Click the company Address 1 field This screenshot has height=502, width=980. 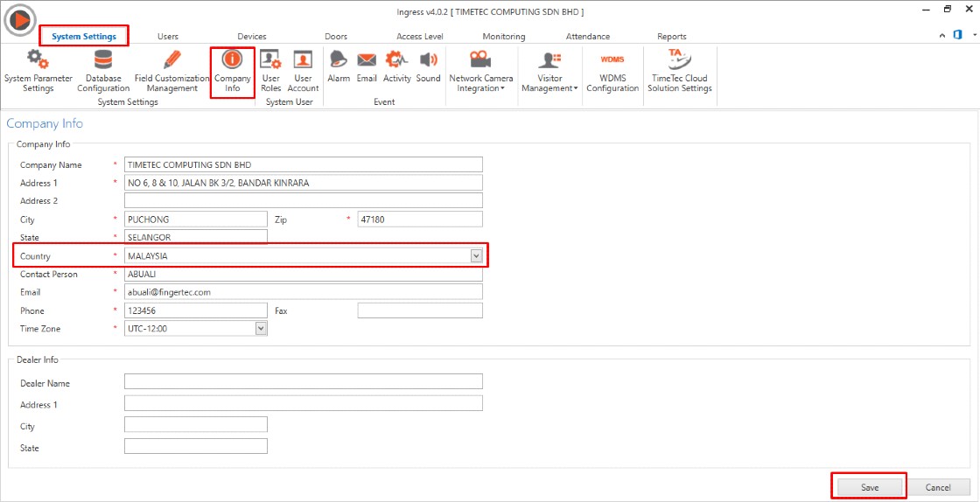304,183
